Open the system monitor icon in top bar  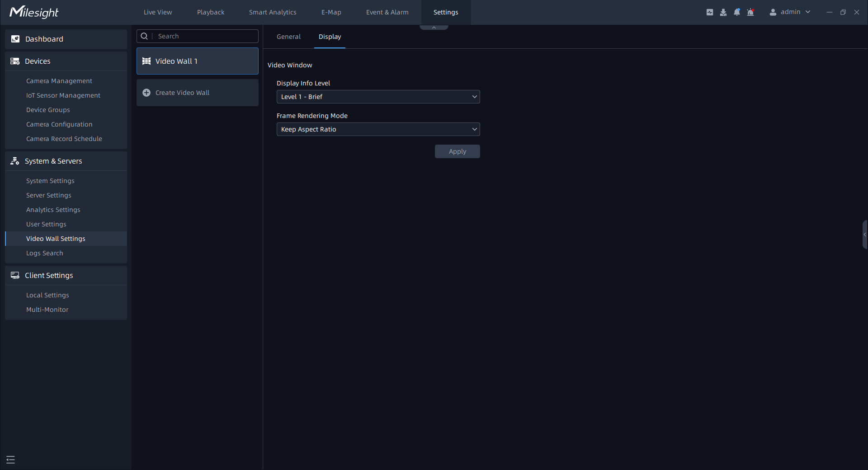click(710, 12)
